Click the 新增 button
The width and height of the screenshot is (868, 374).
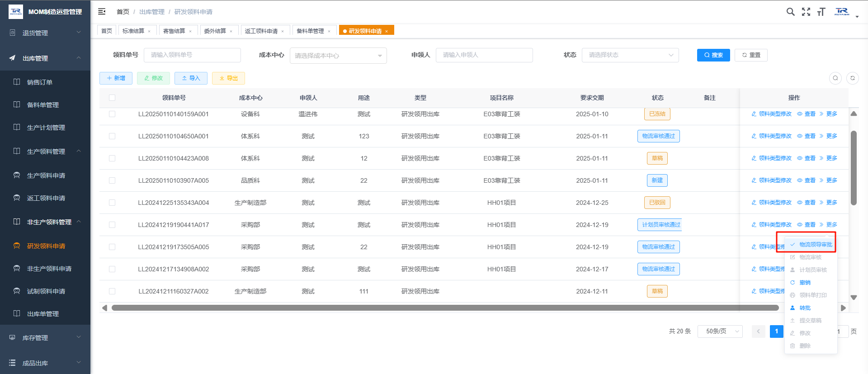(116, 78)
